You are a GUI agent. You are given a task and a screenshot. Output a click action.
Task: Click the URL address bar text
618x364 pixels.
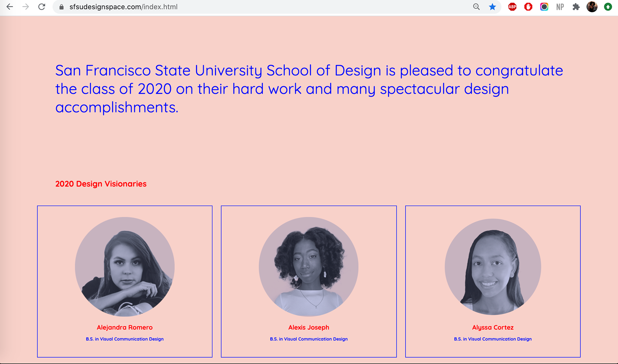123,7
